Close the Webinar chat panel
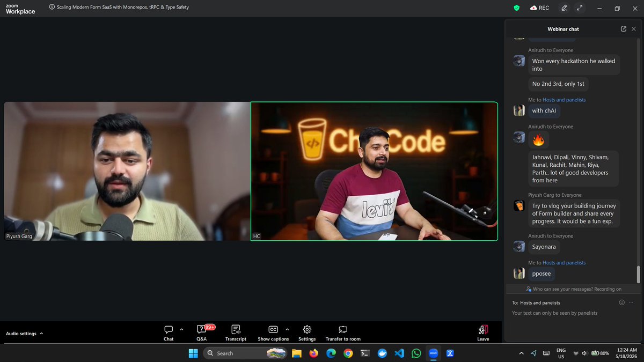Image resolution: width=644 pixels, height=362 pixels. 634,29
